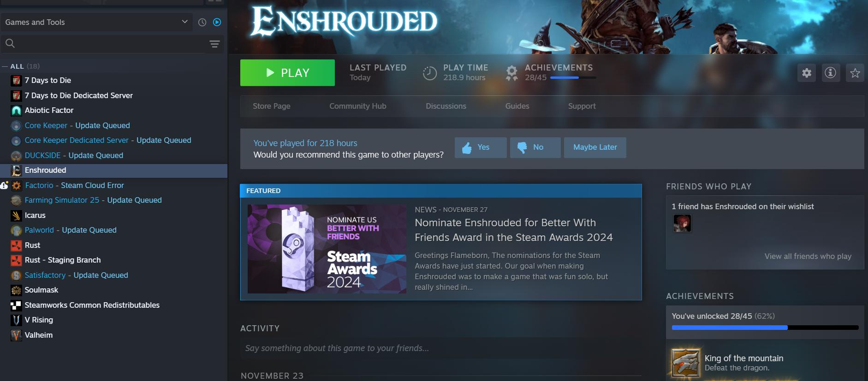
Task: Choose the No thumbs-down recommendation
Action: (x=535, y=147)
